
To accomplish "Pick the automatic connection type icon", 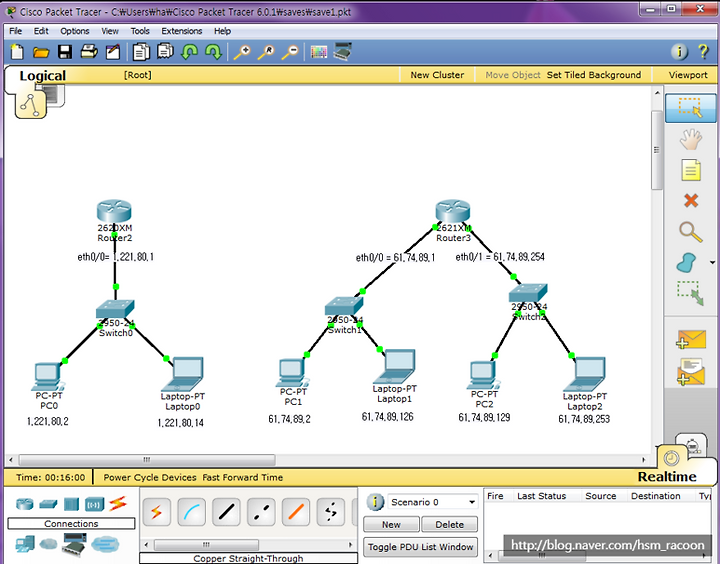I will click(156, 512).
